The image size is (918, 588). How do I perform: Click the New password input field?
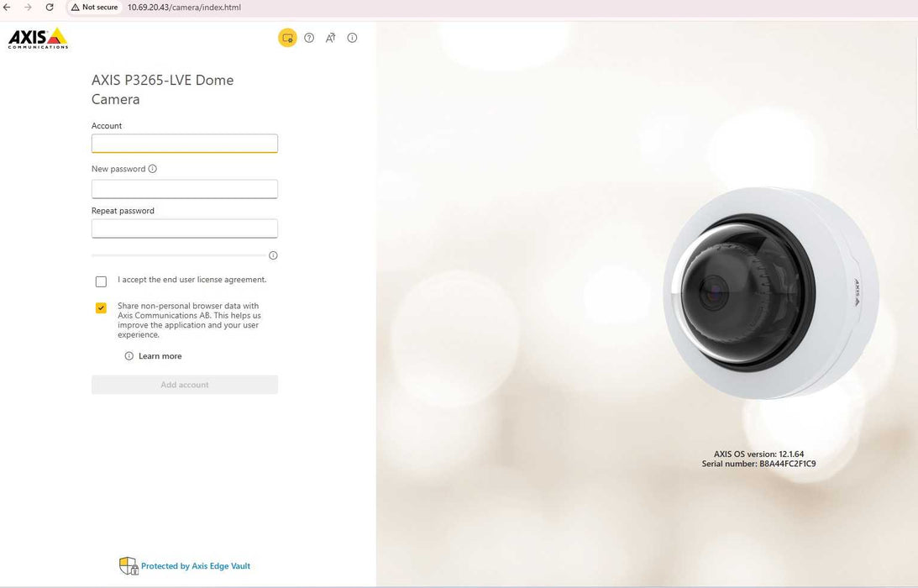pyautogui.click(x=185, y=189)
